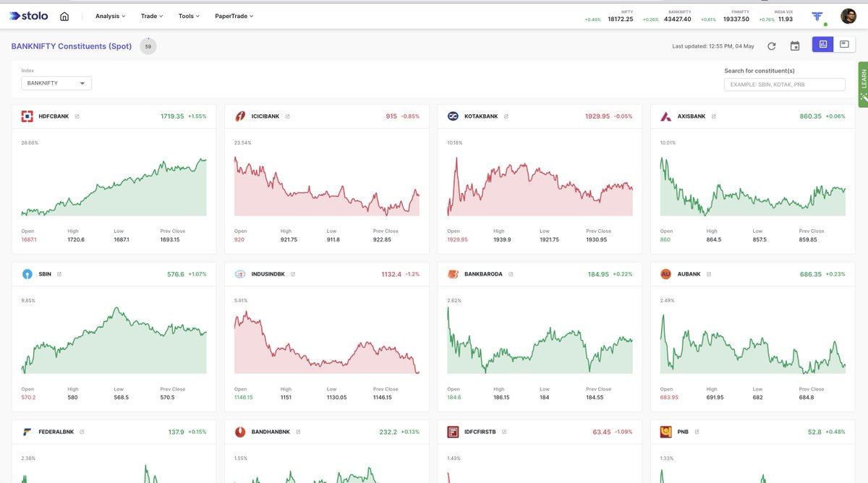The width and height of the screenshot is (868, 483).
Task: Open FEDERALBNK external link icon
Action: pyautogui.click(x=82, y=432)
